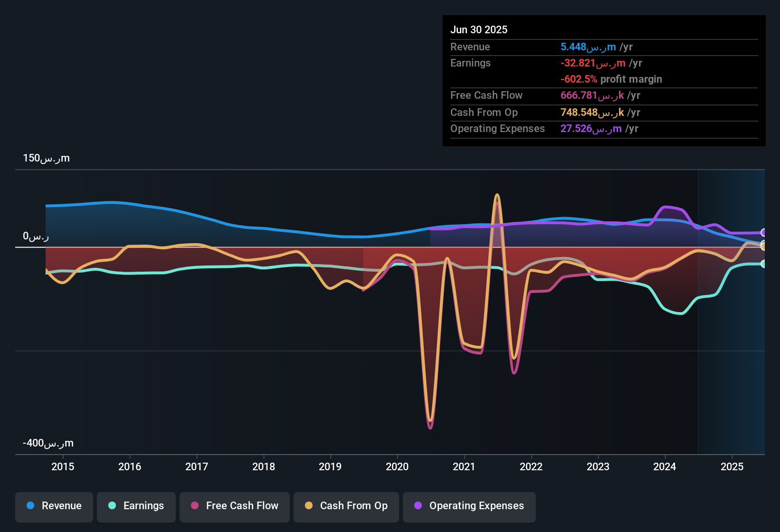The height and width of the screenshot is (532, 780).
Task: Click the Jun 30 2025 tooltip date
Action: click(479, 29)
